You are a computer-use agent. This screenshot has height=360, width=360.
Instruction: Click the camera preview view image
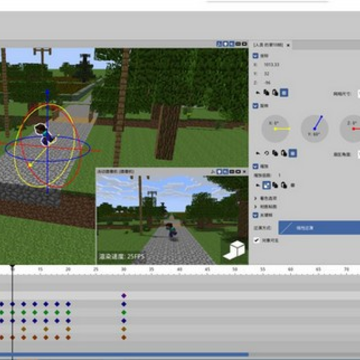click(172, 220)
